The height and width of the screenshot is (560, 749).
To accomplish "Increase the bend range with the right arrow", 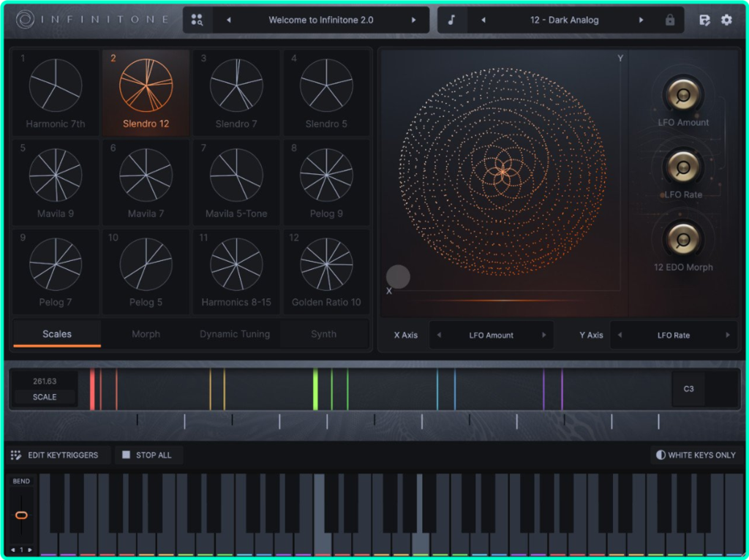I will click(29, 550).
